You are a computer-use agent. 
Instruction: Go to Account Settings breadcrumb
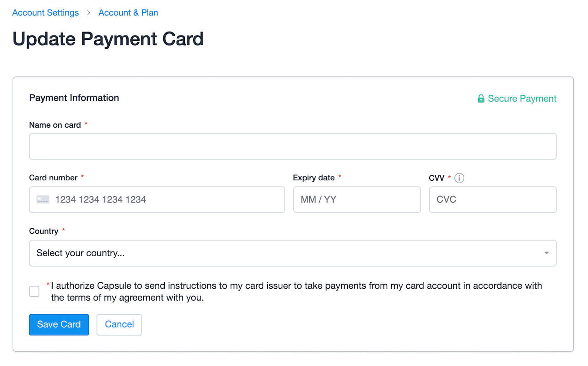coord(45,13)
